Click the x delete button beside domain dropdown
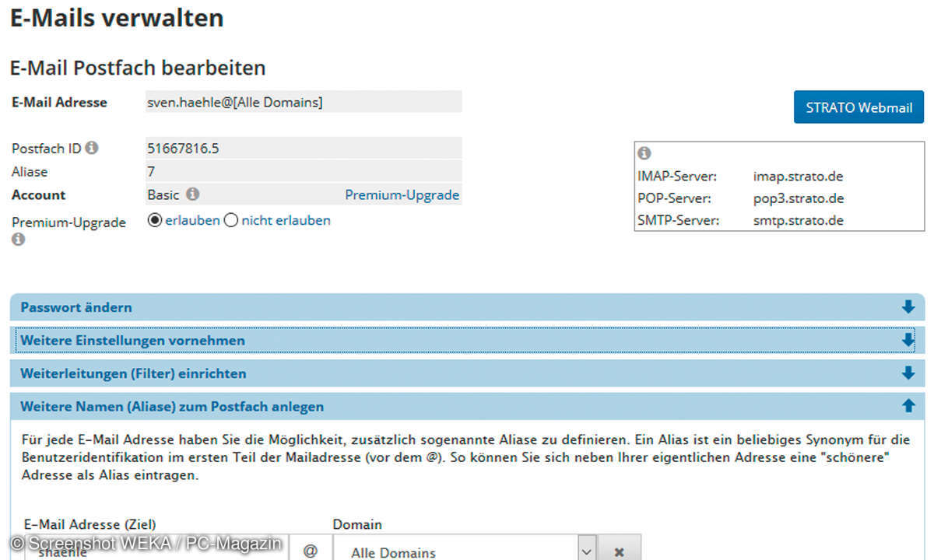Image resolution: width=934 pixels, height=560 pixels. tap(620, 549)
